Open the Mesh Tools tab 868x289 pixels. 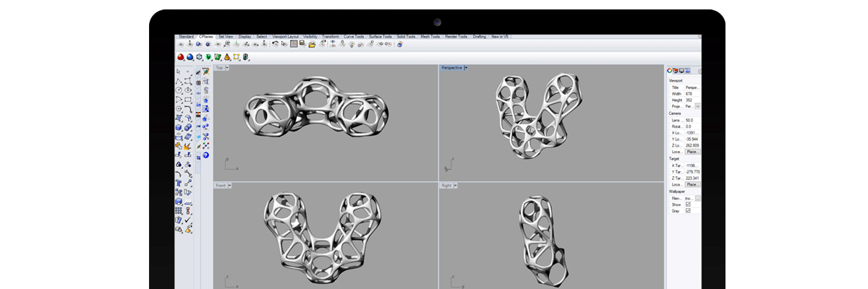click(x=430, y=36)
